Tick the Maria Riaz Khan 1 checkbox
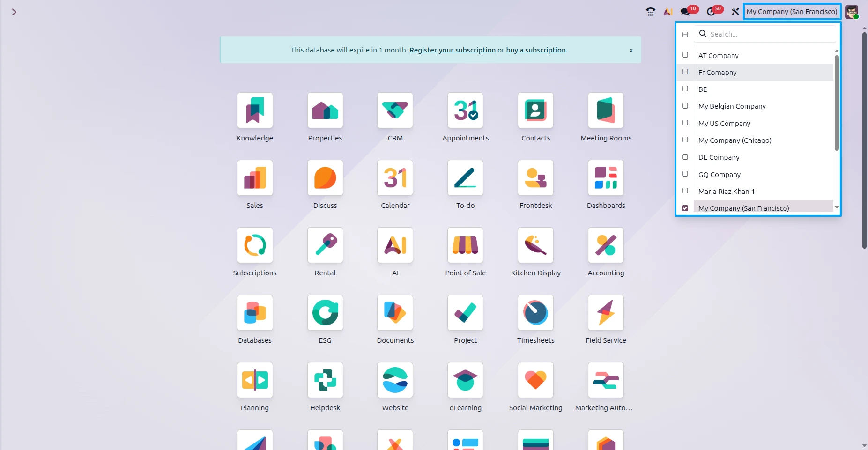This screenshot has height=450, width=868. [x=685, y=191]
